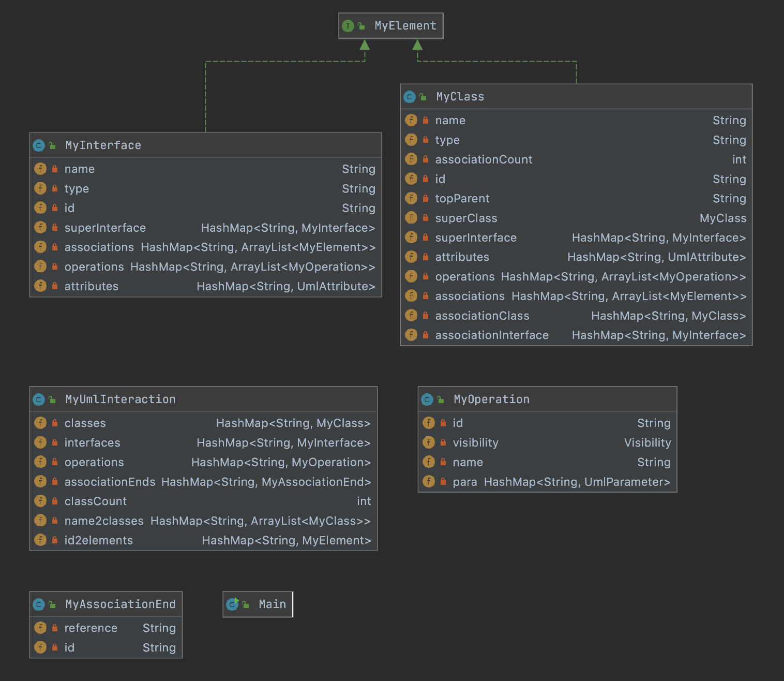Click the associationCount field name
Viewport: 784px width, 681px height.
[x=484, y=159]
